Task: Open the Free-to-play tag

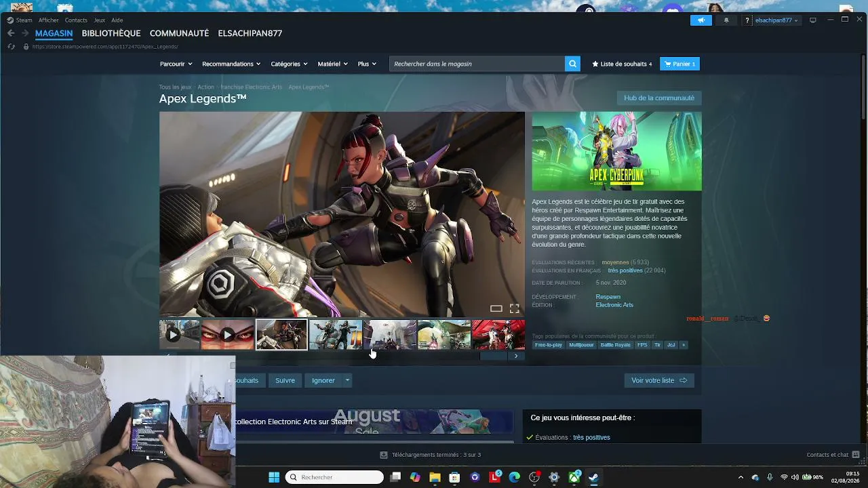Action: pos(549,345)
